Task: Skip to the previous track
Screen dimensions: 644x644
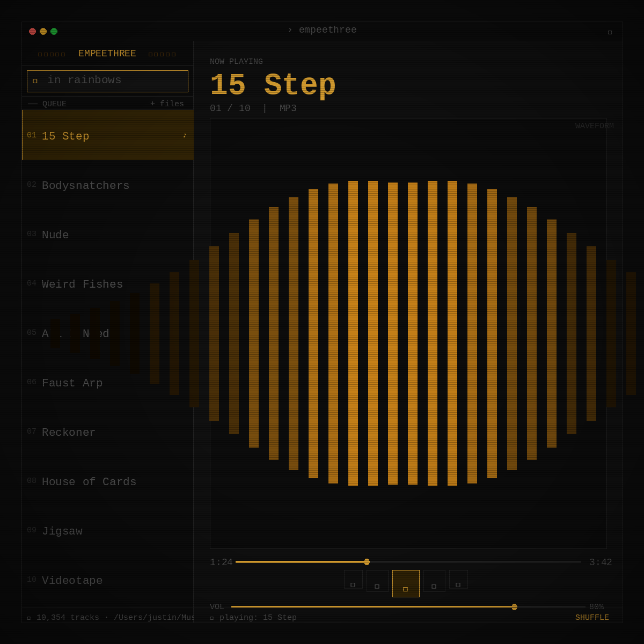Action: pyautogui.click(x=377, y=581)
